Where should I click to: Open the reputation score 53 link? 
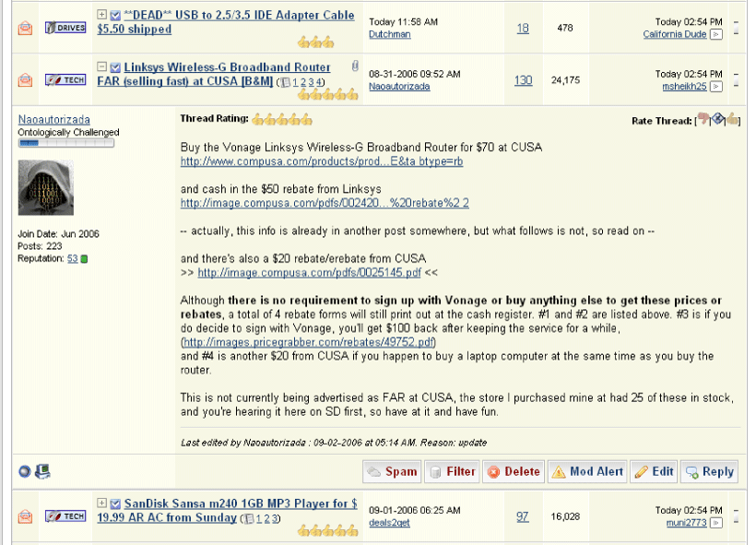coord(72,259)
